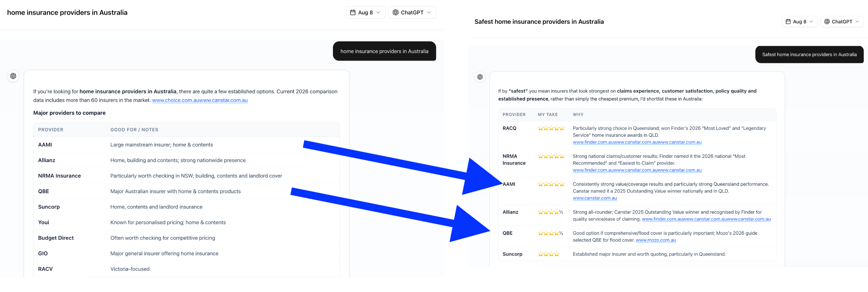This screenshot has width=868, height=292.
Task: Select 'Youi' in the left provider table
Action: [43, 222]
